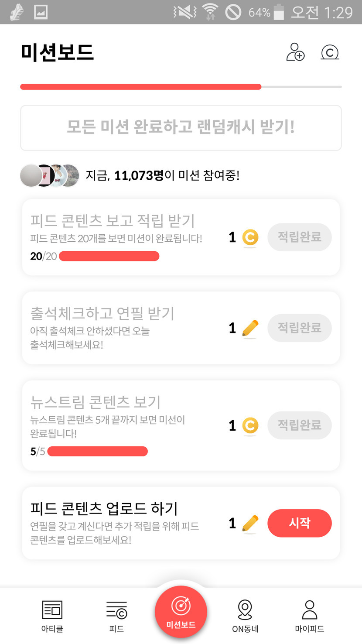This screenshot has height=644, width=362.
Task: Open the ON동네 location pin icon
Action: pos(245,610)
